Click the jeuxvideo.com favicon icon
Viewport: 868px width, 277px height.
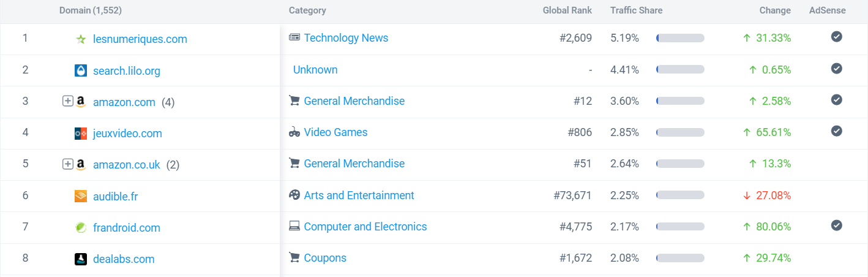pos(81,134)
